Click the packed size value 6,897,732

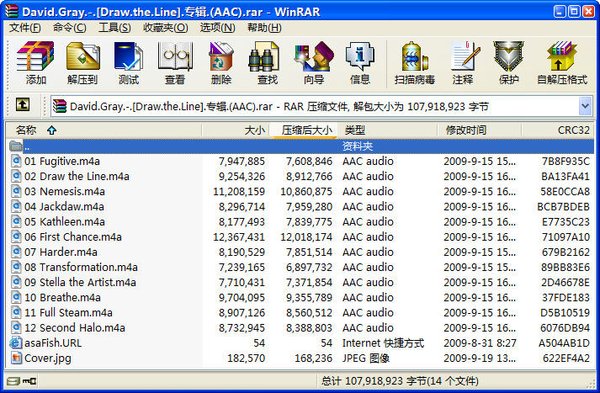point(309,267)
